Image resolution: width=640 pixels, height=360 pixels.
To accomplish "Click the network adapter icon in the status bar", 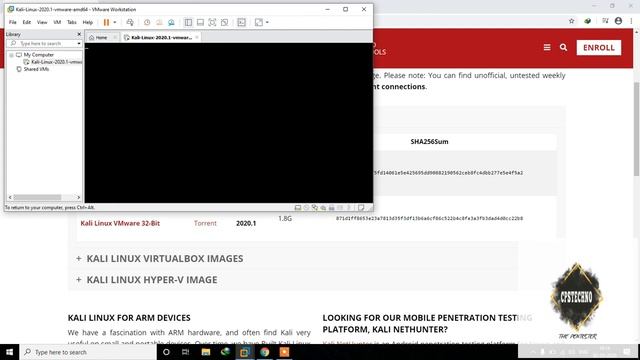I will (315, 208).
